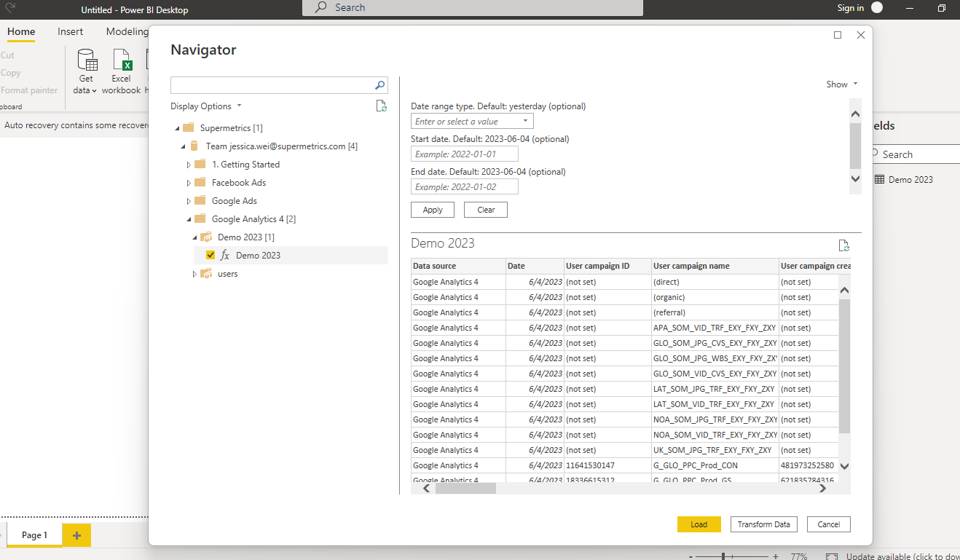Click the Load button

click(699, 524)
